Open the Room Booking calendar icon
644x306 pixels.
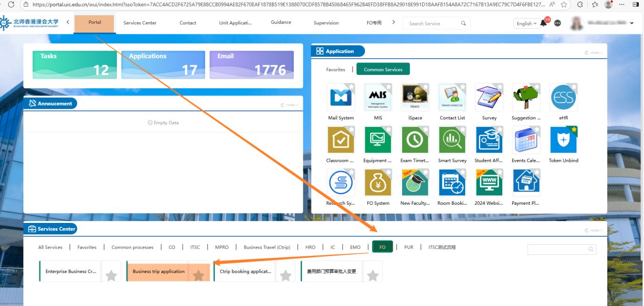coord(452,183)
